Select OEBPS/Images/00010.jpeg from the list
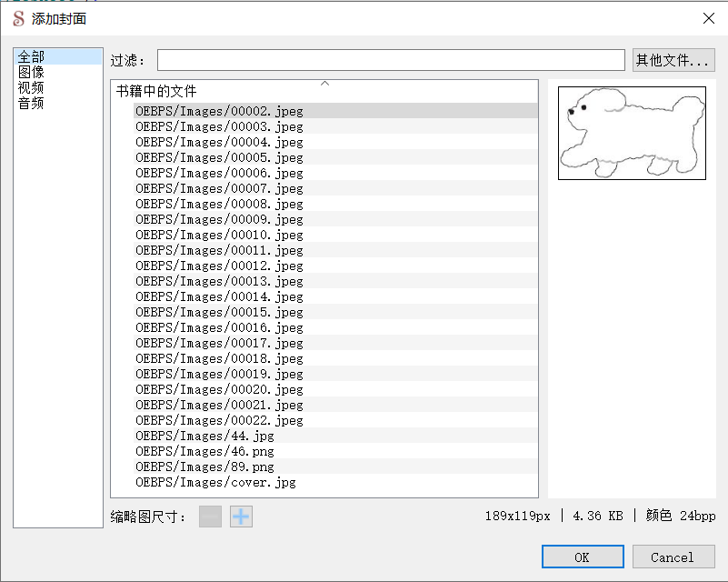The height and width of the screenshot is (582, 728). (x=216, y=235)
